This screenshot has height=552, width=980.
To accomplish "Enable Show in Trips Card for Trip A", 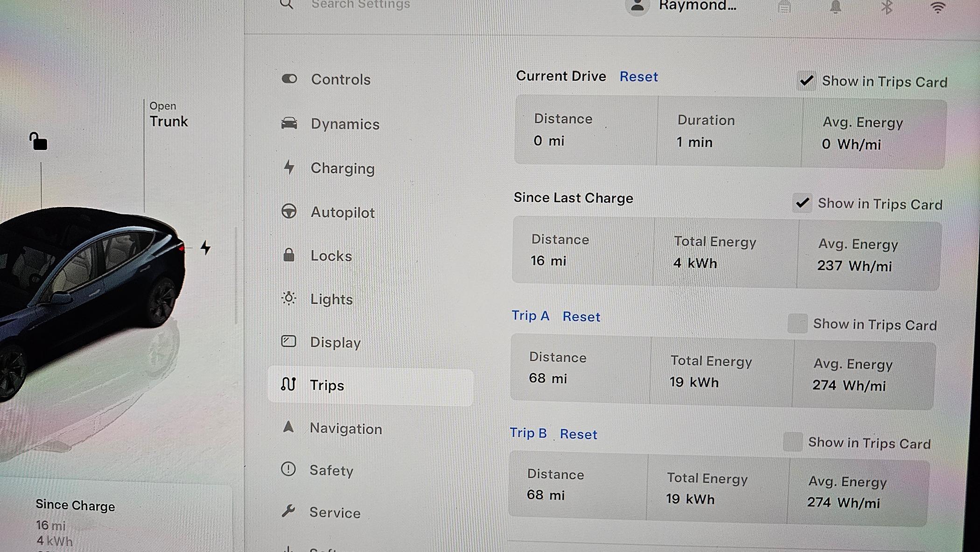I will (x=798, y=323).
